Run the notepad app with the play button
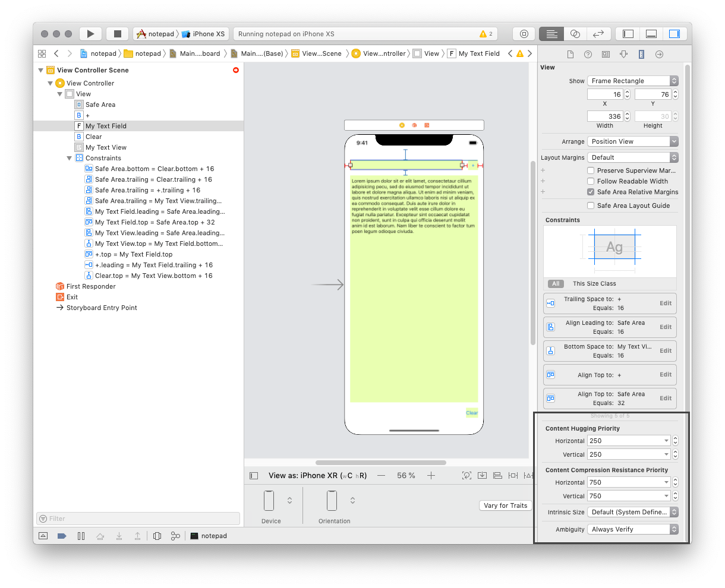 [90, 34]
